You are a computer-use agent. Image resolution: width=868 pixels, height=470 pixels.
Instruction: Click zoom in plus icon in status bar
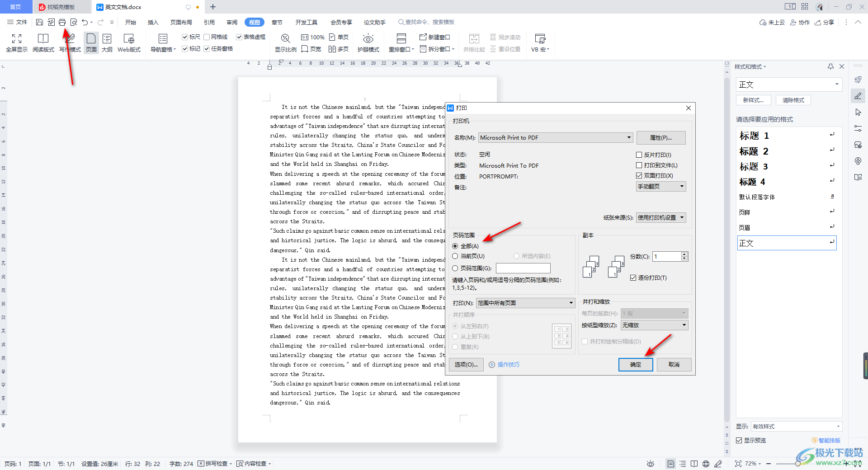point(846,464)
